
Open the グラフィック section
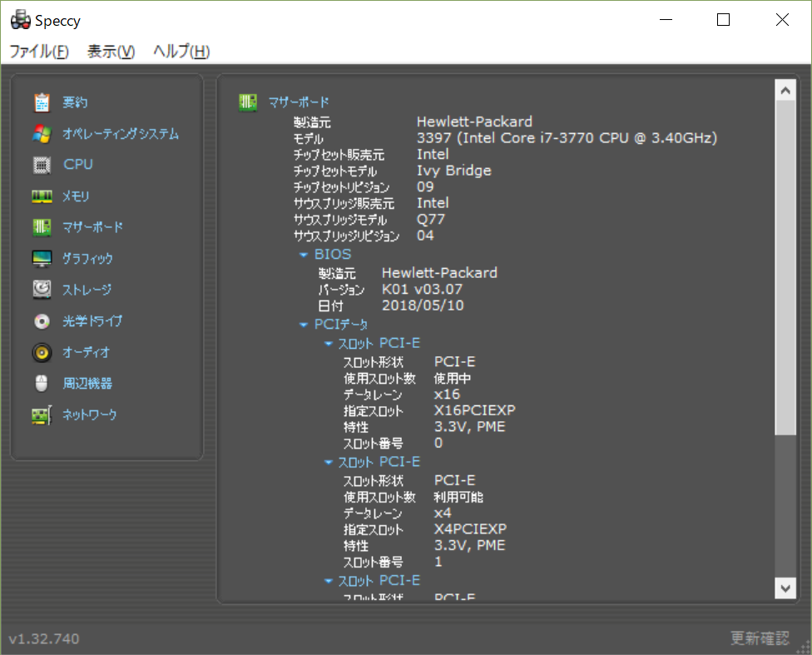87,258
